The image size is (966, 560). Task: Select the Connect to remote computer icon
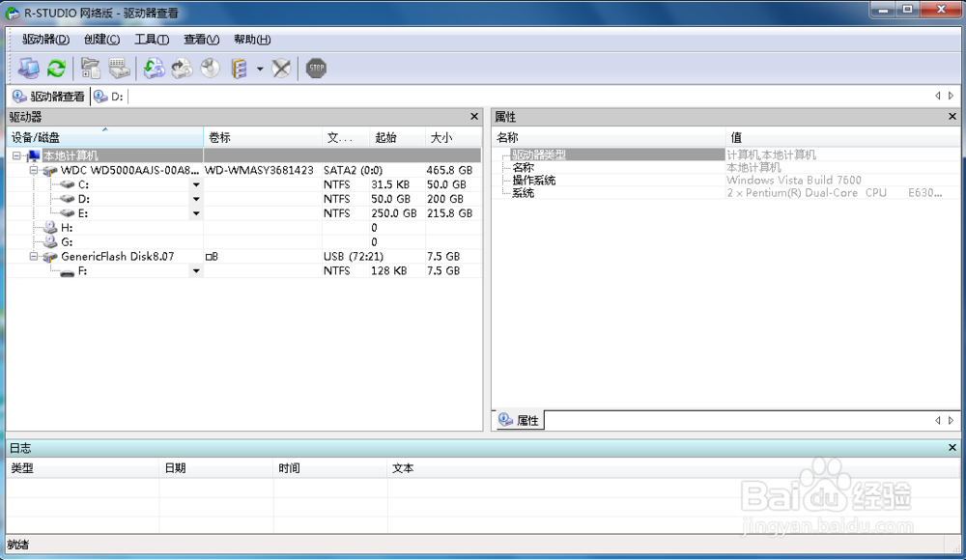tap(29, 68)
